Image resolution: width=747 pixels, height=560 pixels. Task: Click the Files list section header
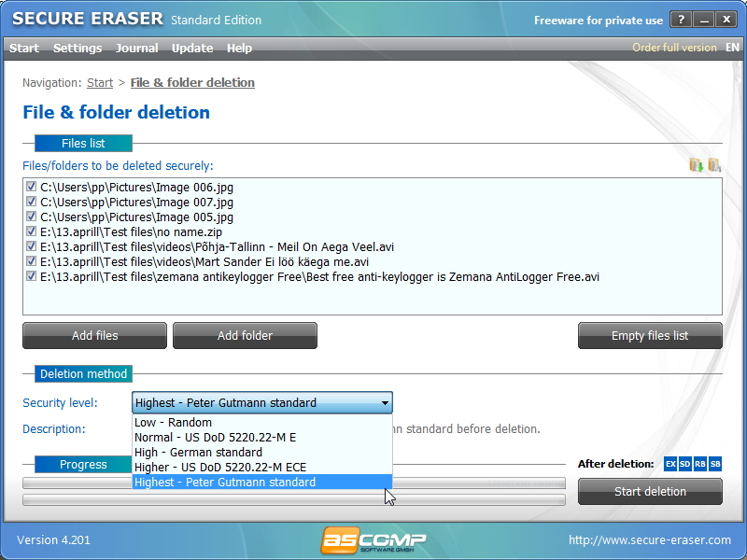83,144
